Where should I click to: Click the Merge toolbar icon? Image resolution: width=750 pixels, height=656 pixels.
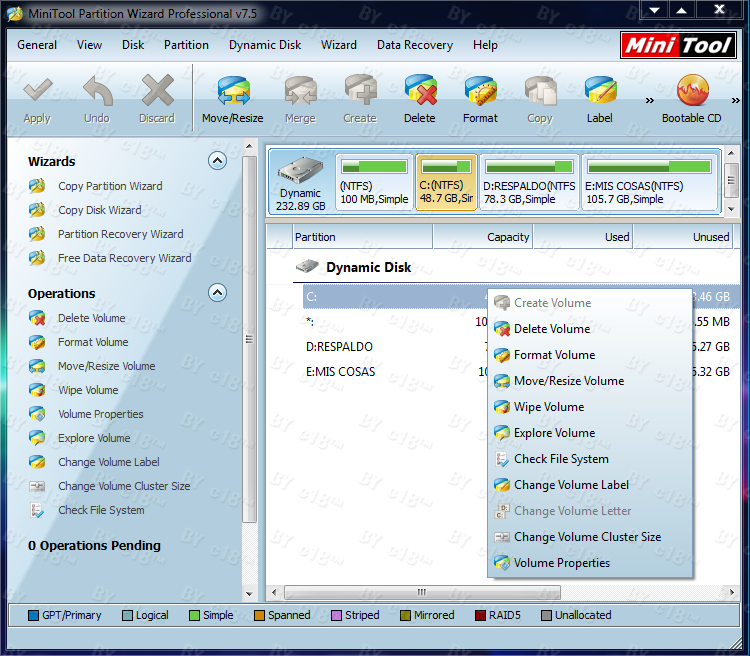click(x=300, y=90)
